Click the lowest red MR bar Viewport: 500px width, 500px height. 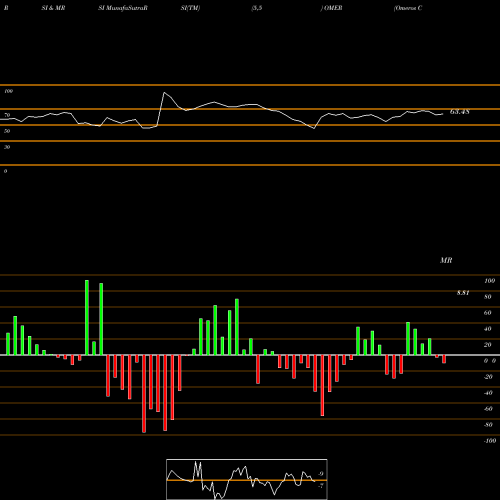point(144,394)
